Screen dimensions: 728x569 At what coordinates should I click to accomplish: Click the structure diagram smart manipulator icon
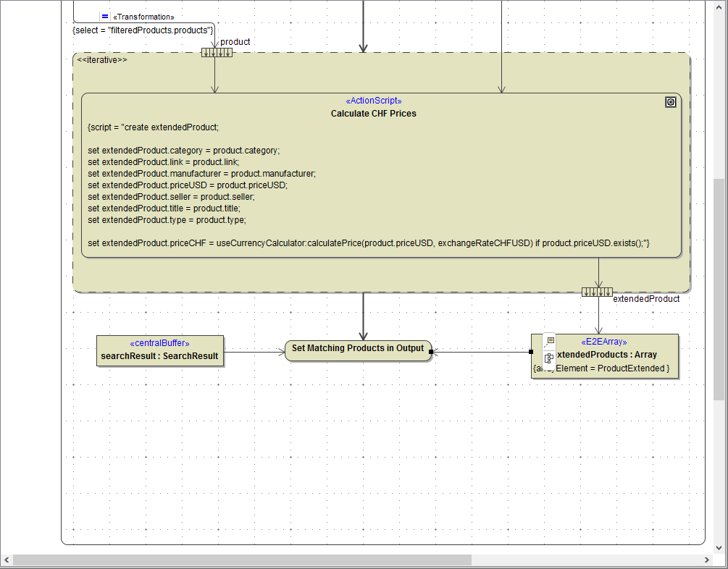pyautogui.click(x=549, y=358)
